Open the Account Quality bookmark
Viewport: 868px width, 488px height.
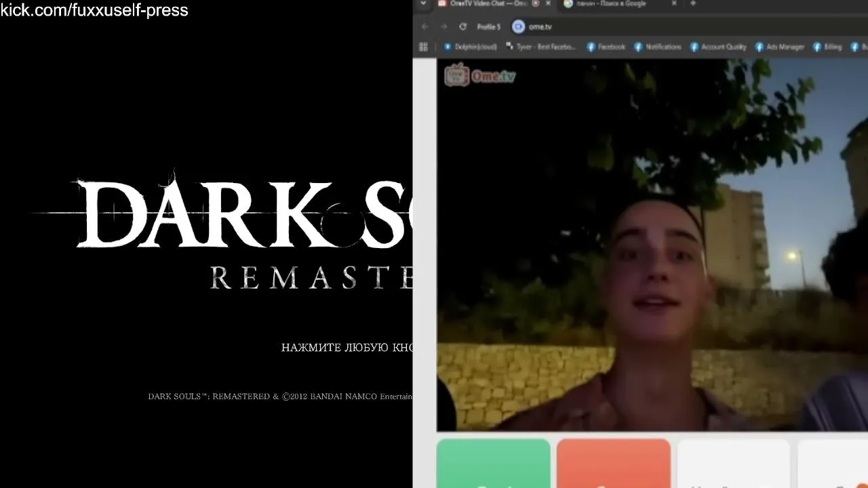[x=718, y=47]
